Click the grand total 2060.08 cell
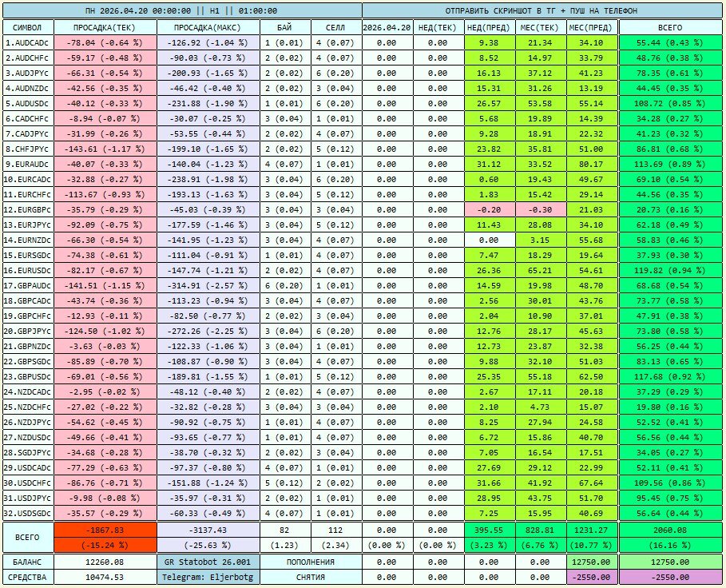 point(670,530)
